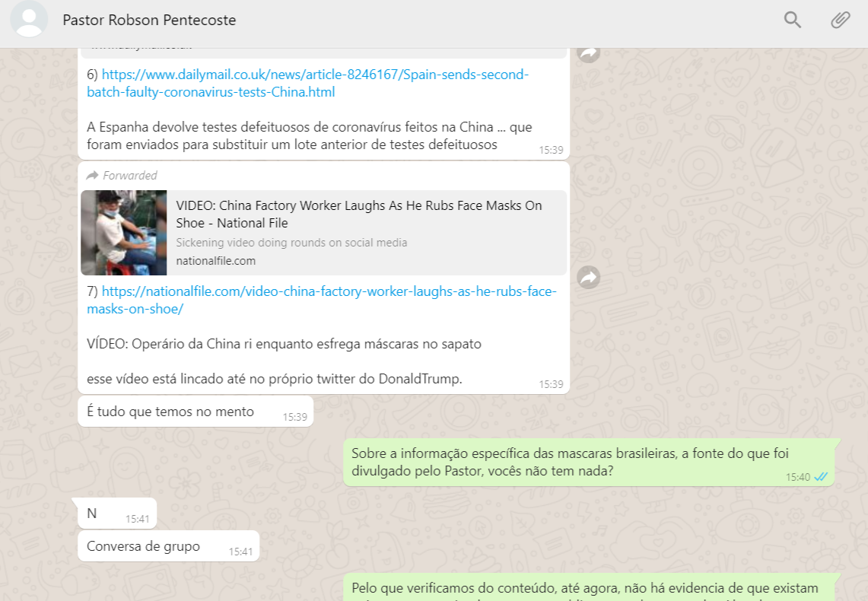Click the contact name Pastor Robson Pentecoste

149,20
